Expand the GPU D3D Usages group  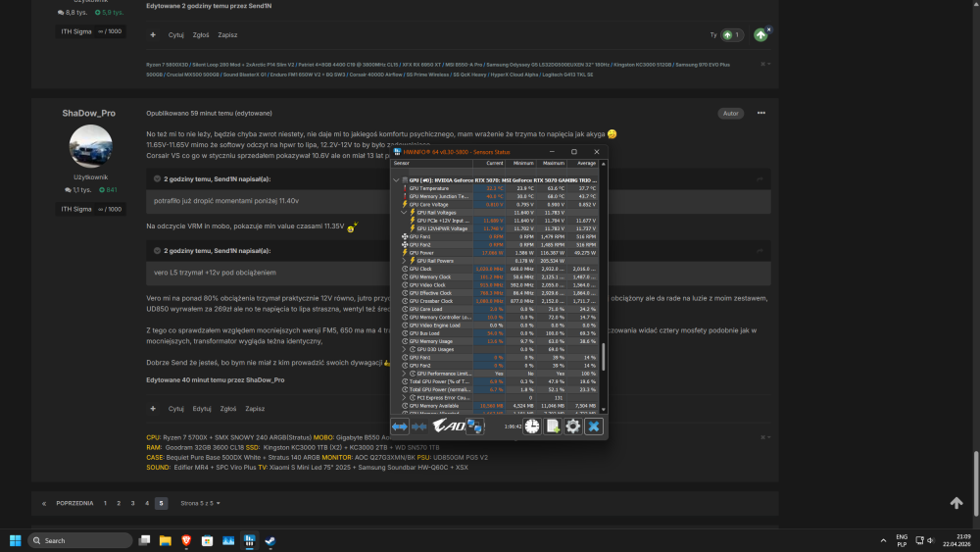(x=404, y=349)
